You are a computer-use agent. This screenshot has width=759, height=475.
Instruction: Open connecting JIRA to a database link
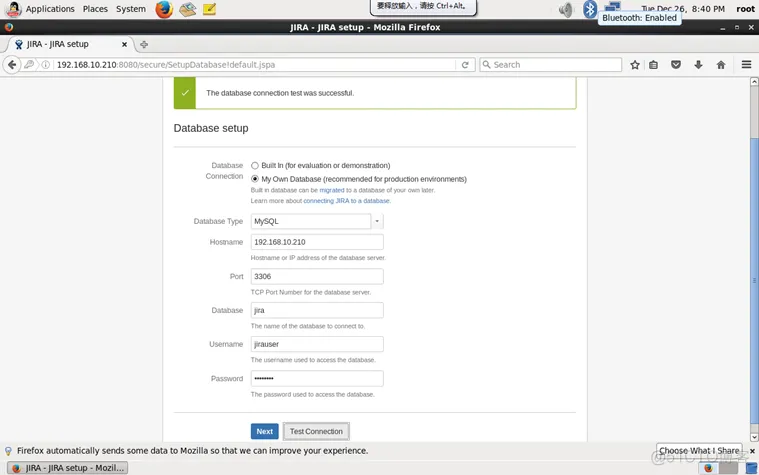click(346, 201)
